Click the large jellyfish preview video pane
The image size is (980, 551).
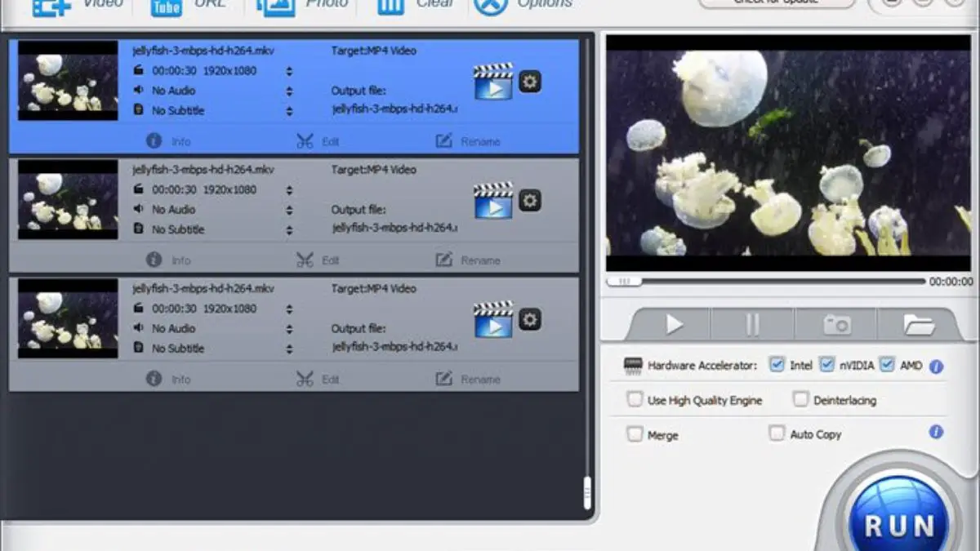(x=788, y=153)
